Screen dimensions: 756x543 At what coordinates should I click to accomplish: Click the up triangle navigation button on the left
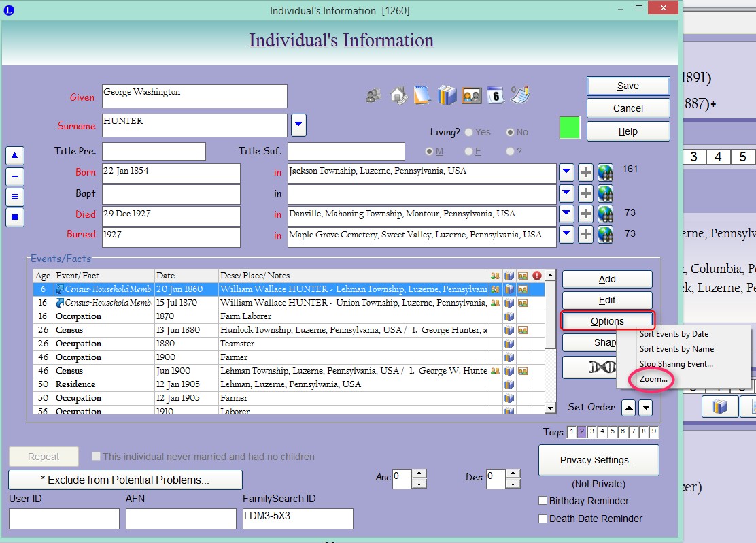(14, 155)
